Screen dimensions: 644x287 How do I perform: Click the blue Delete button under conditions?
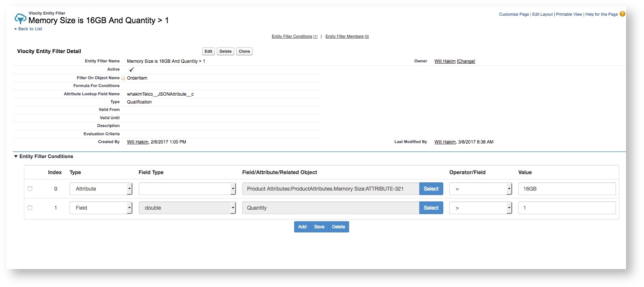point(339,227)
